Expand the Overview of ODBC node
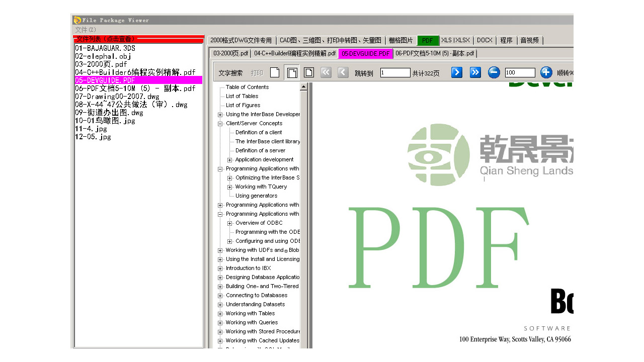Screen dimensions: 644x362 230,223
